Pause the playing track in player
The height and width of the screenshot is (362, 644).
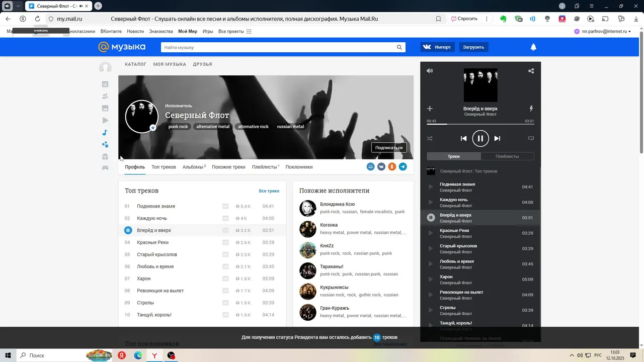click(480, 138)
